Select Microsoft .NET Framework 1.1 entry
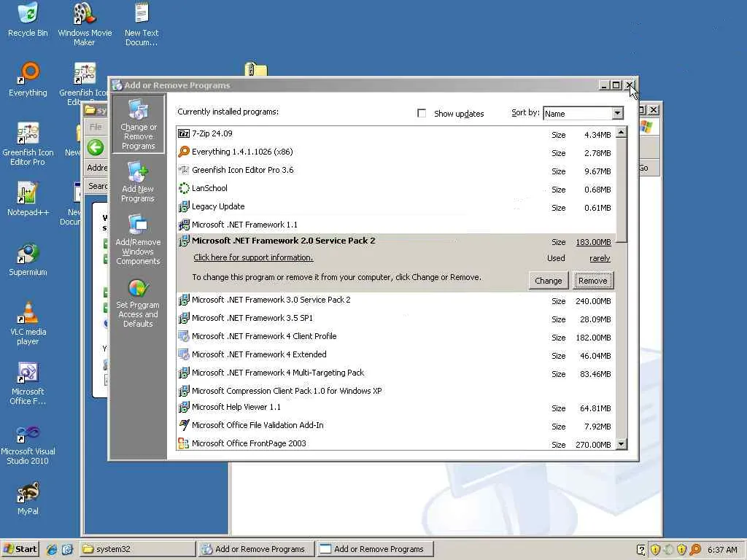The height and width of the screenshot is (560, 747). click(395, 225)
